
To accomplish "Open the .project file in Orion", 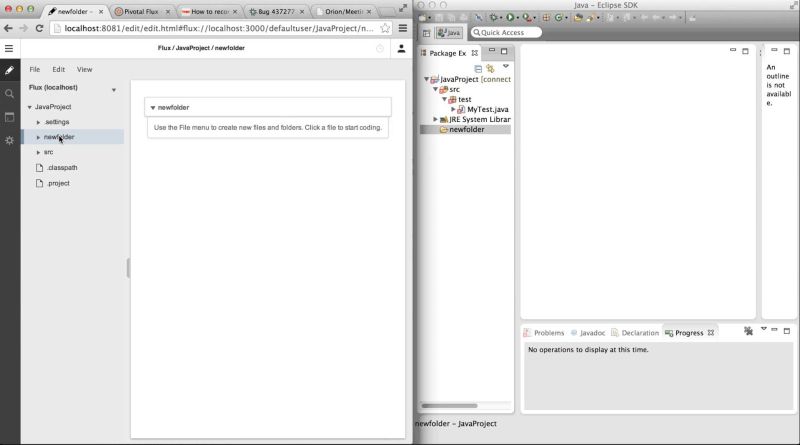I will [58, 183].
